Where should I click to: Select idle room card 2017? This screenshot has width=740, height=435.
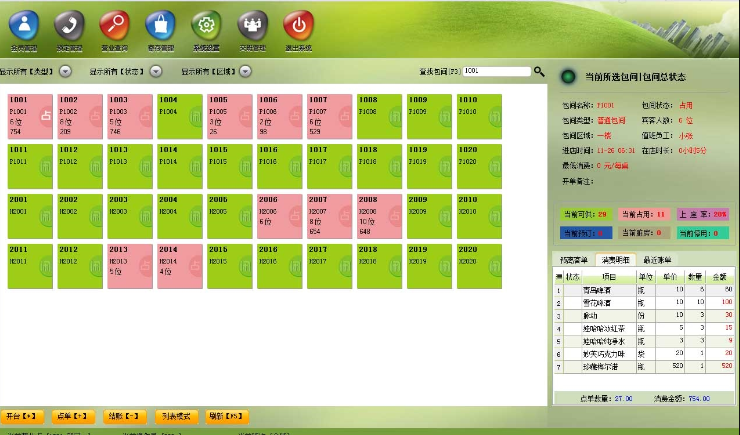pyautogui.click(x=329, y=266)
